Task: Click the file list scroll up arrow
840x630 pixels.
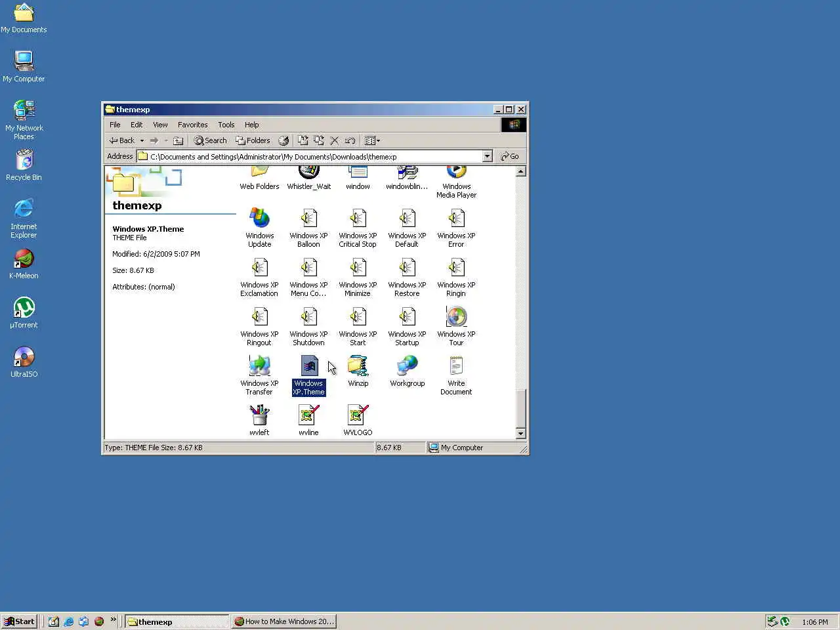Action: point(520,171)
